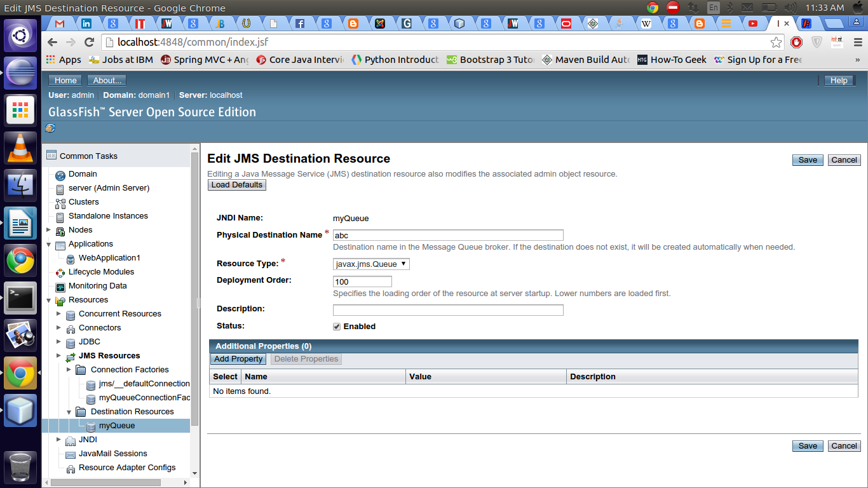
Task: Click the Clusters tree icon
Action: coord(60,203)
